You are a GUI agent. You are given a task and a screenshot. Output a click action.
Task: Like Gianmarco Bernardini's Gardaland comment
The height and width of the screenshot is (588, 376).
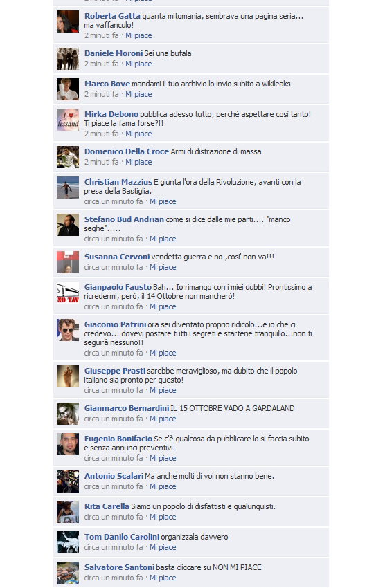coord(163,419)
